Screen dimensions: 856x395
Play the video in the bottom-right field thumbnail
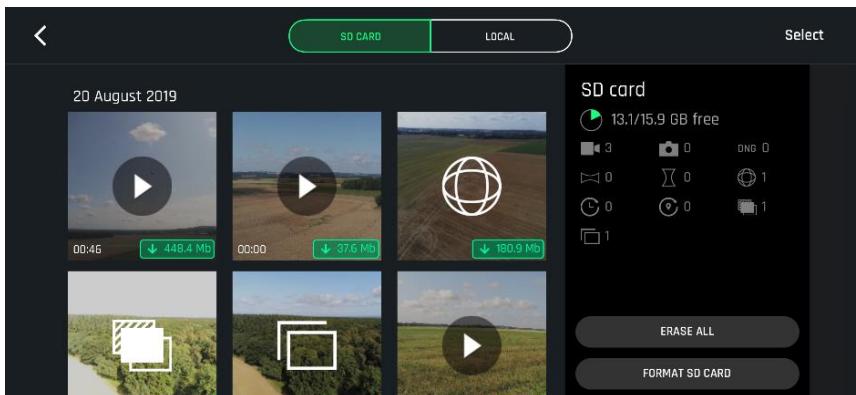[472, 345]
